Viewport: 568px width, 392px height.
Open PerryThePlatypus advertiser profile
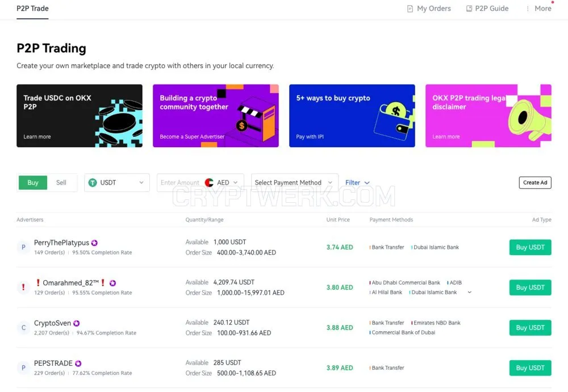click(61, 243)
